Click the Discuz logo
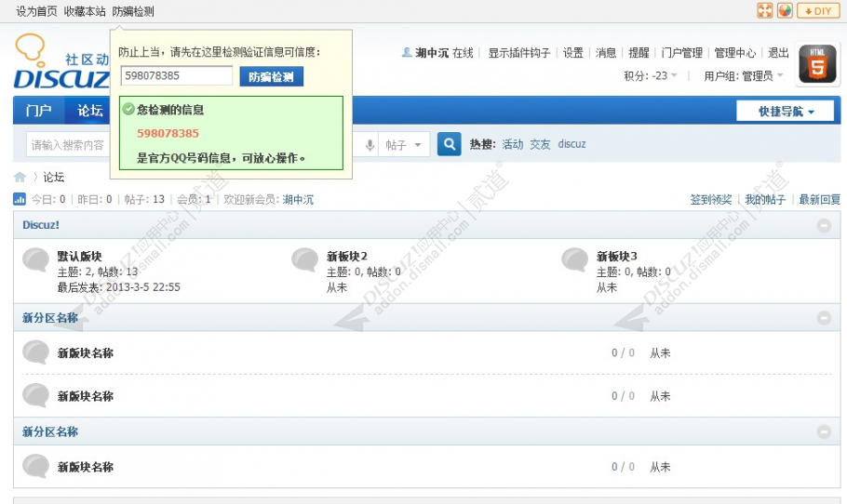Screen dimensions: 847x504 (61, 61)
